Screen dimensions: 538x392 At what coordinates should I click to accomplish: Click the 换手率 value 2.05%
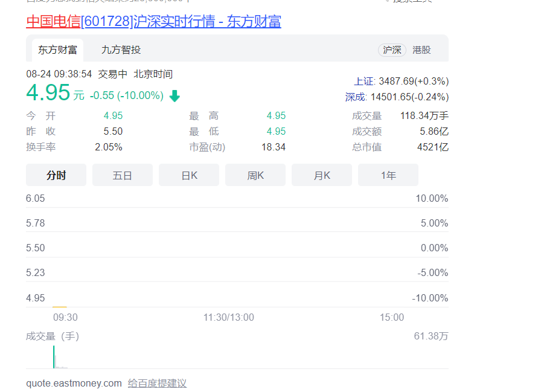[x=109, y=147]
